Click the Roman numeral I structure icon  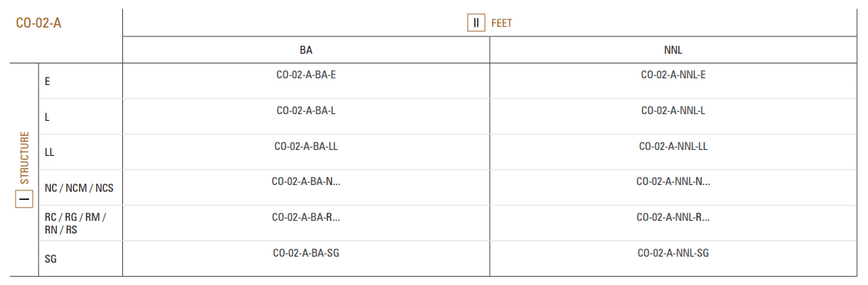coord(25,198)
